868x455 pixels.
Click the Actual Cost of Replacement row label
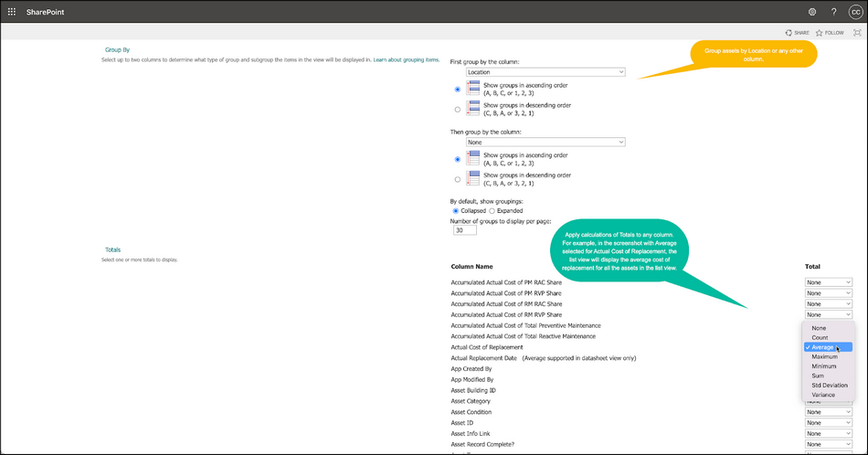point(487,347)
